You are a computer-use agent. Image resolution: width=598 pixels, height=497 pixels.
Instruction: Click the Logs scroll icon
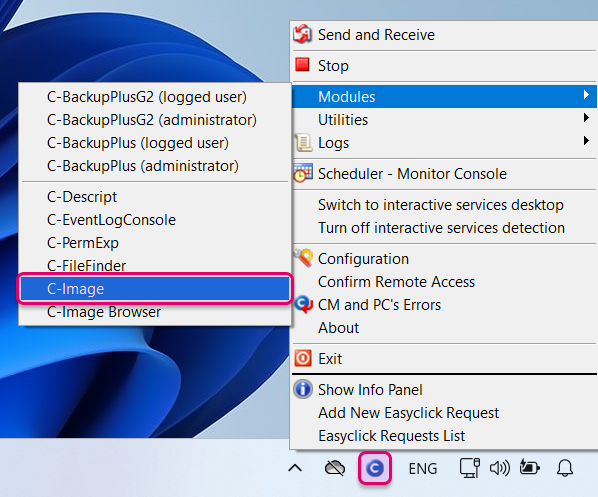pos(303,143)
